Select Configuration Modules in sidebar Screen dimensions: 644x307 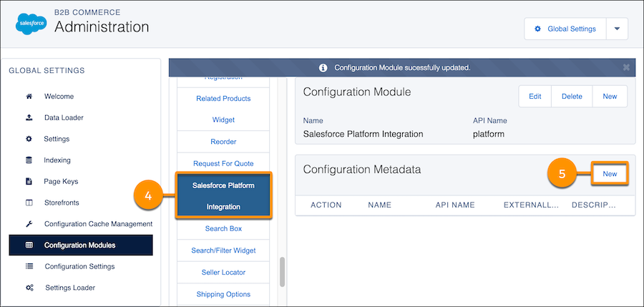81,245
